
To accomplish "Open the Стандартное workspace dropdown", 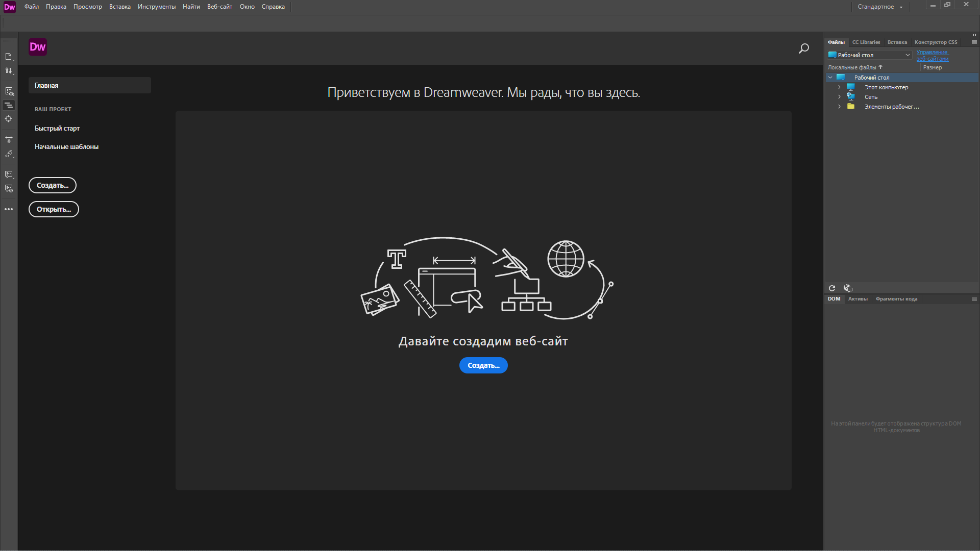I will click(880, 7).
